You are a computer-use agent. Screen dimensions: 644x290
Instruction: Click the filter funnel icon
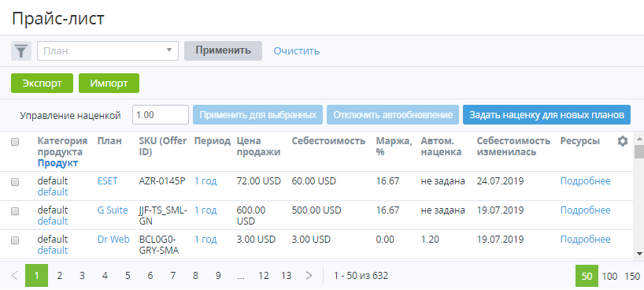[21, 51]
